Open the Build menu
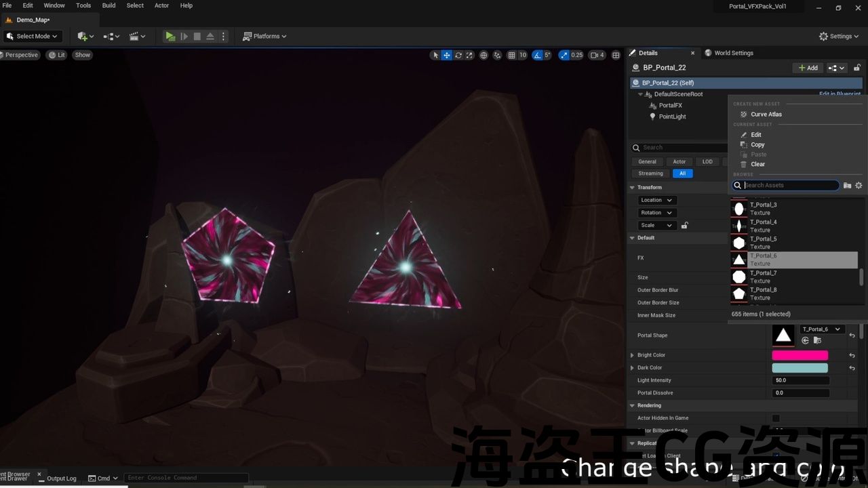 click(x=108, y=5)
